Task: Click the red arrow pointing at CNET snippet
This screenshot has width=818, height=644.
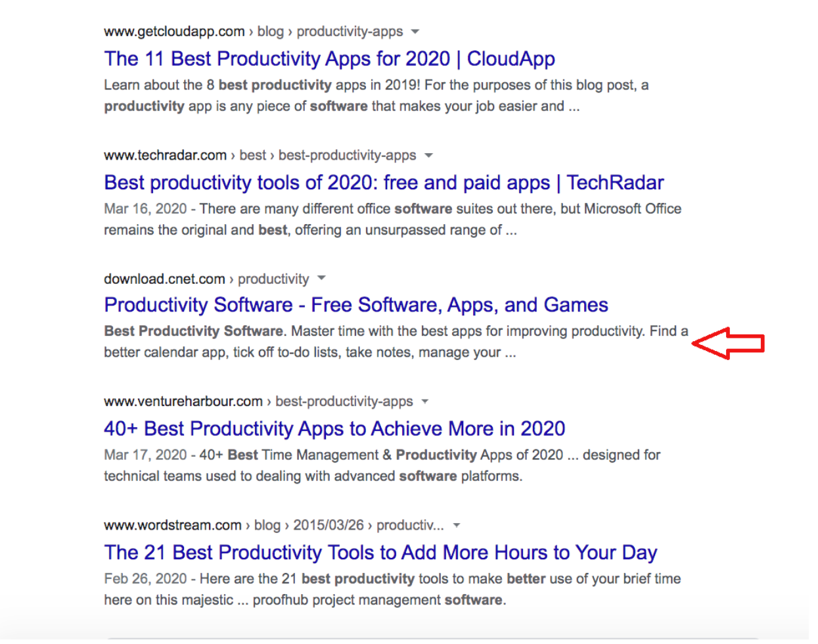Action: pyautogui.click(x=729, y=343)
